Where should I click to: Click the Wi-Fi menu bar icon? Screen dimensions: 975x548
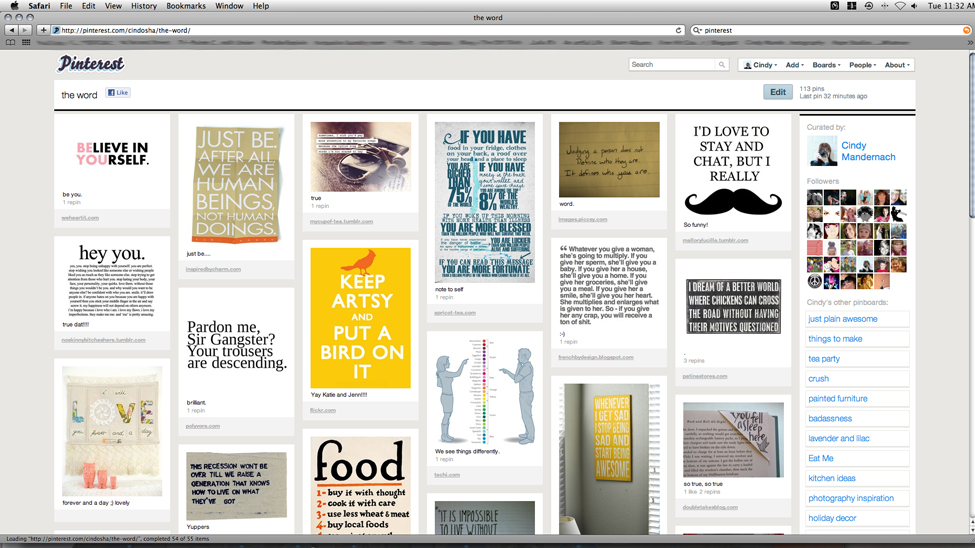click(x=900, y=6)
